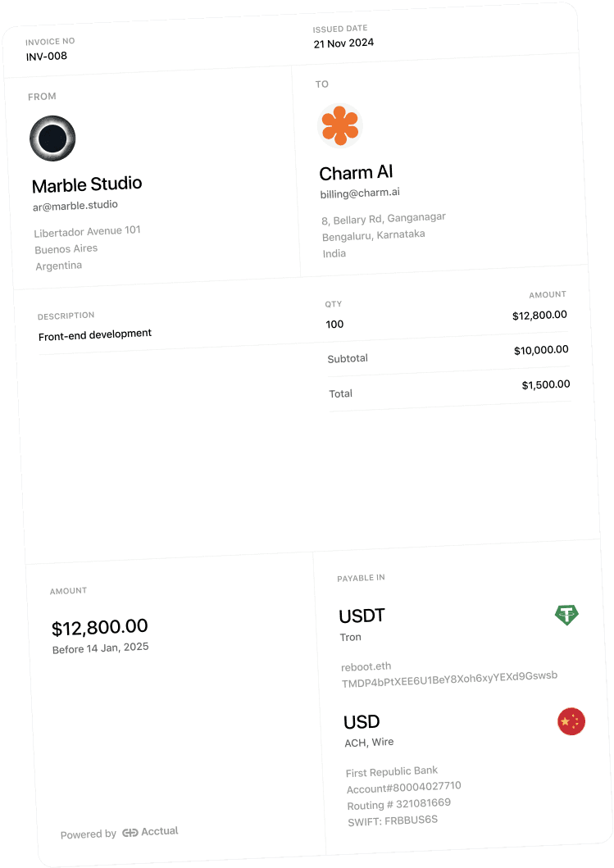
Task: Select the SWIFT: FRBBUS6S code
Action: pos(393,820)
